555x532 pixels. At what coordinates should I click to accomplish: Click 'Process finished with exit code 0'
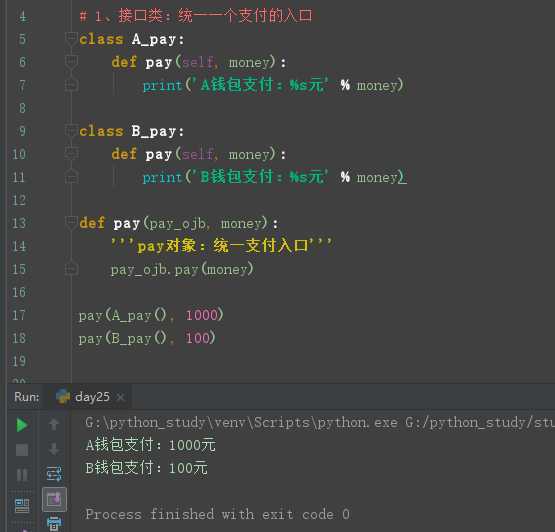click(218, 514)
